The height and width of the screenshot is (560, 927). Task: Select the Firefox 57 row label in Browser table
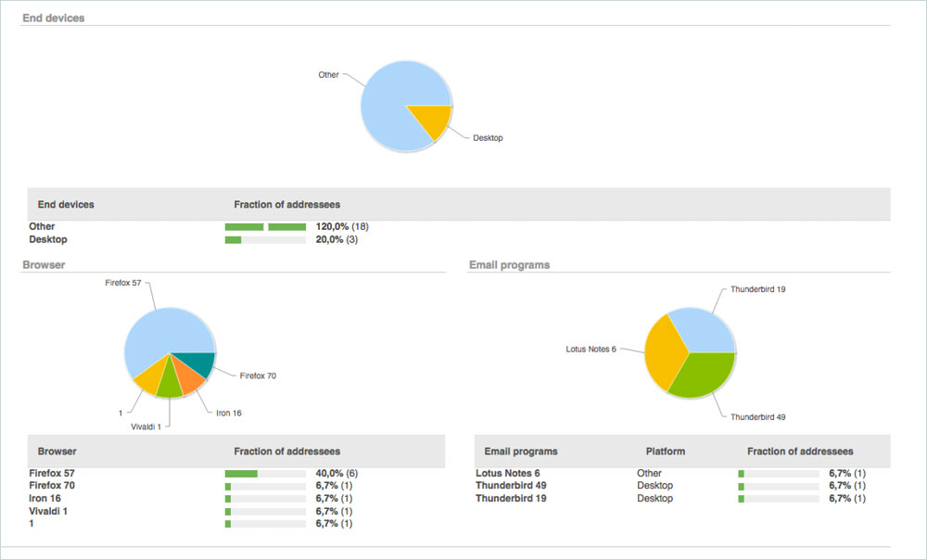tap(52, 473)
